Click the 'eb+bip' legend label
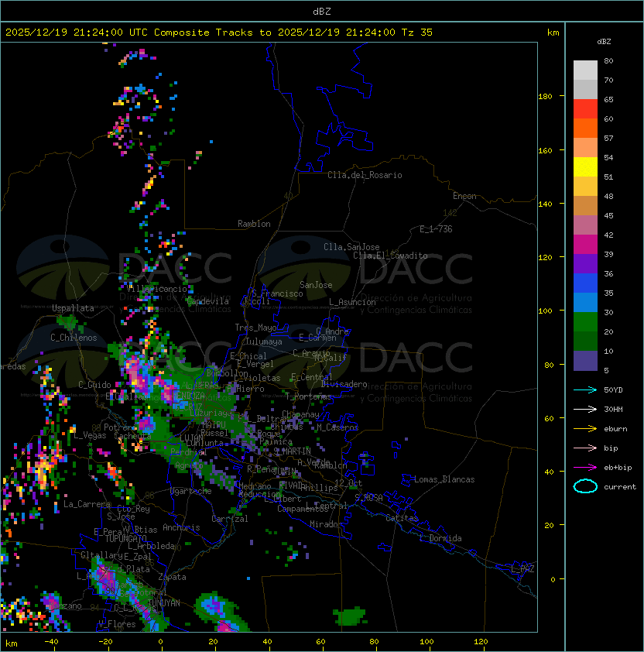This screenshot has height=652, width=644. [x=618, y=468]
